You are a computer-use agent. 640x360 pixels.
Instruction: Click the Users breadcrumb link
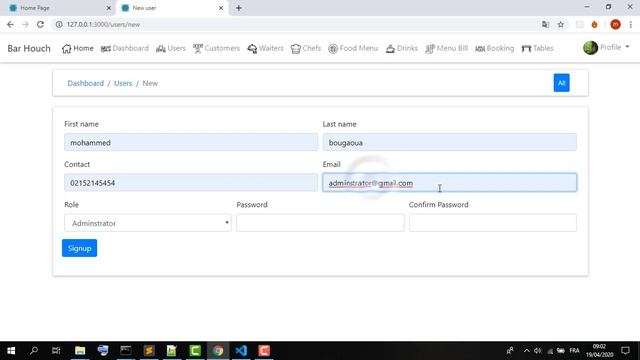coord(123,83)
